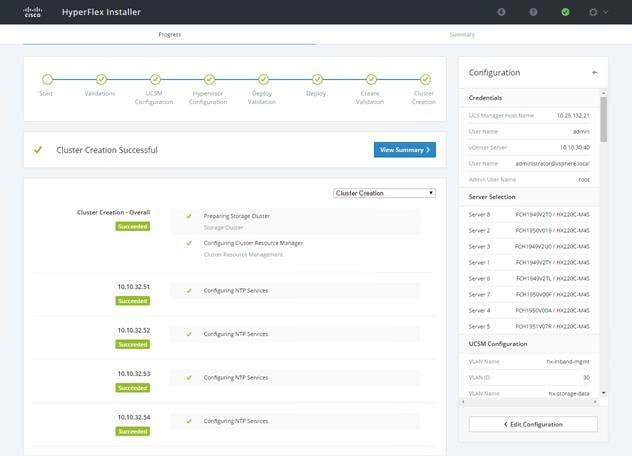Collapse the Configuration panel with the arrow icon
The image size is (632, 456).
(x=595, y=73)
